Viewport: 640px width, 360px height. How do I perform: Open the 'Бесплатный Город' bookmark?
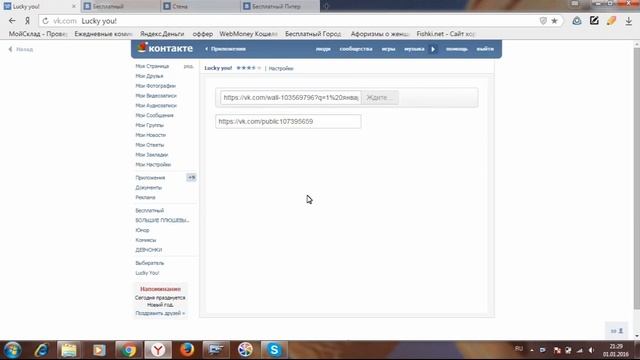(313, 34)
